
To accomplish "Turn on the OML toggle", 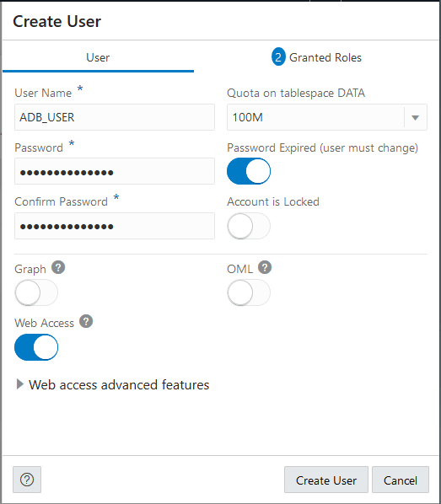I will 249,292.
